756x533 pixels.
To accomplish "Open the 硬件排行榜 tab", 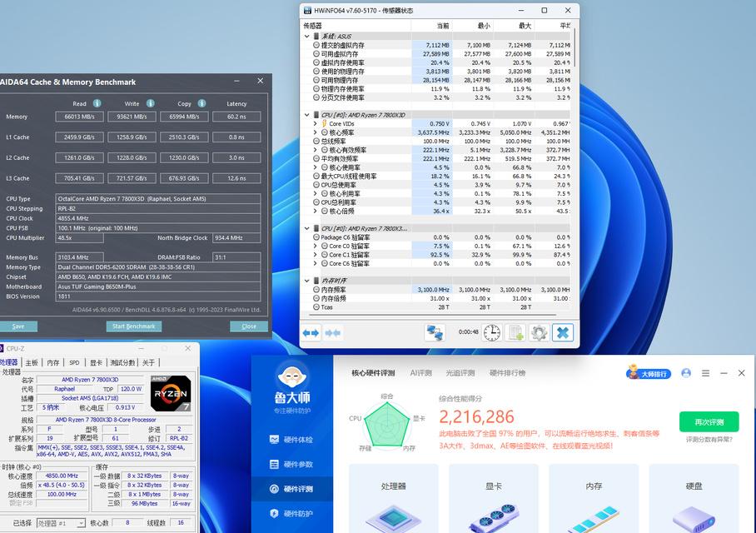I will pos(507,373).
